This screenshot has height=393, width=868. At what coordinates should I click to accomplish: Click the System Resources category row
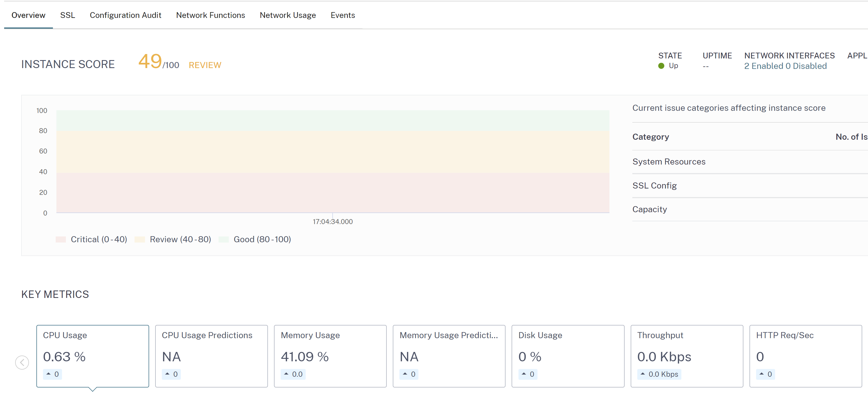point(750,162)
